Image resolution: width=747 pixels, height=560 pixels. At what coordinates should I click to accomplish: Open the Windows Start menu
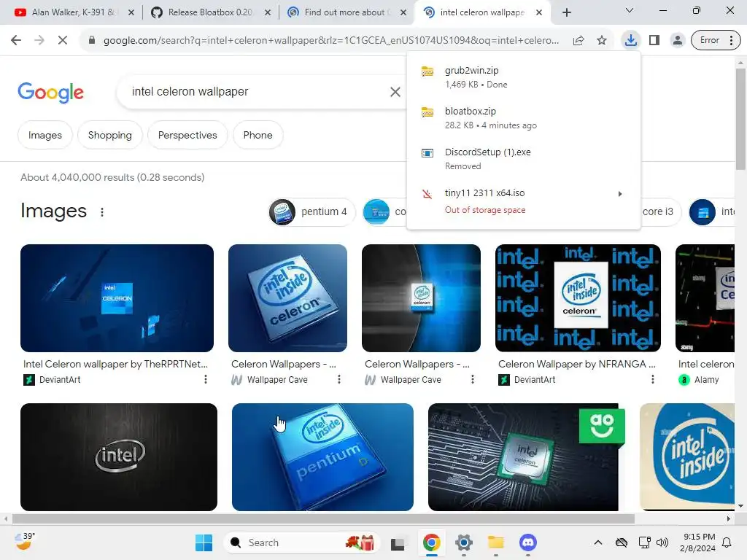[x=204, y=542]
